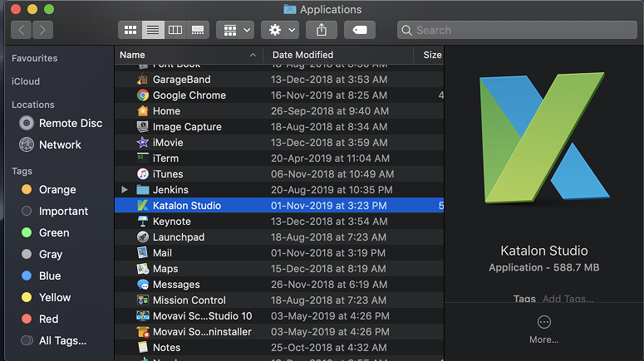
Task: Expand the Jenkins folder disclosure triangle
Action: 125,190
